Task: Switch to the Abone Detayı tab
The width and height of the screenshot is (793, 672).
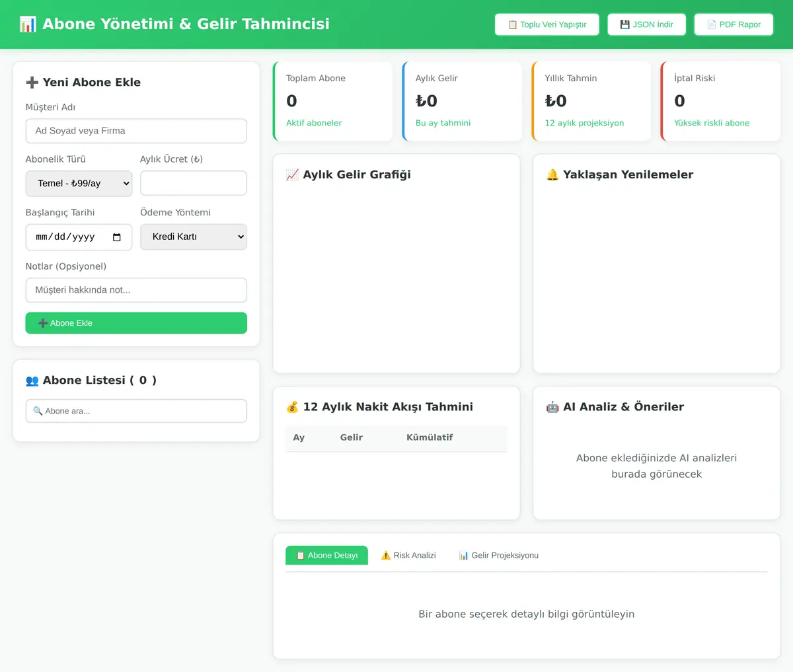Action: pos(326,555)
